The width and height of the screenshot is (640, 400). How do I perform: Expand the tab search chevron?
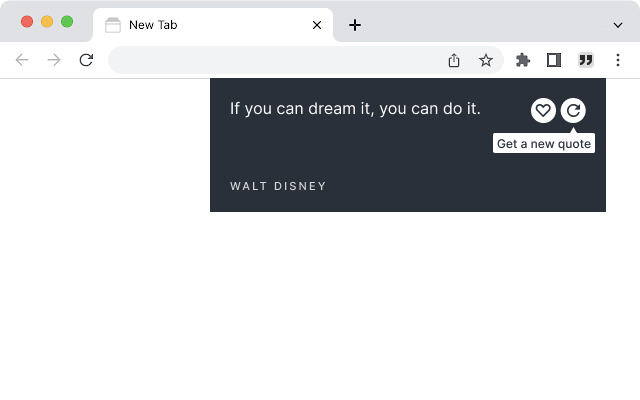[618, 25]
